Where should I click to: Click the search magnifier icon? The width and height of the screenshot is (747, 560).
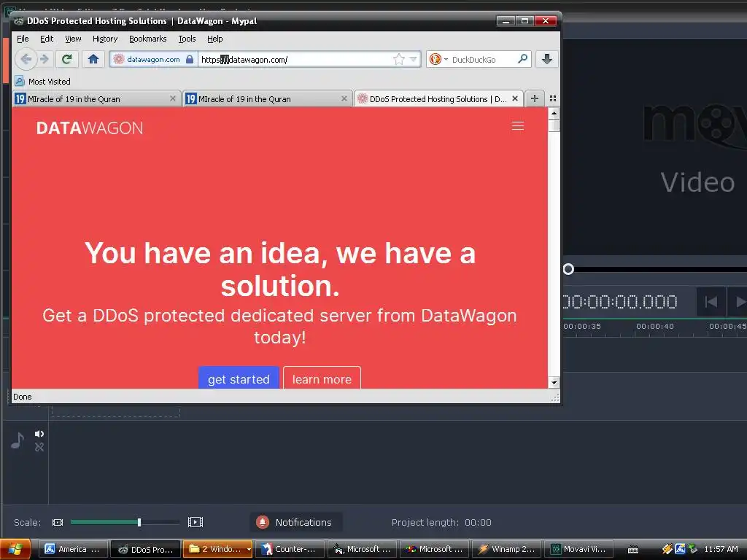pyautogui.click(x=522, y=59)
